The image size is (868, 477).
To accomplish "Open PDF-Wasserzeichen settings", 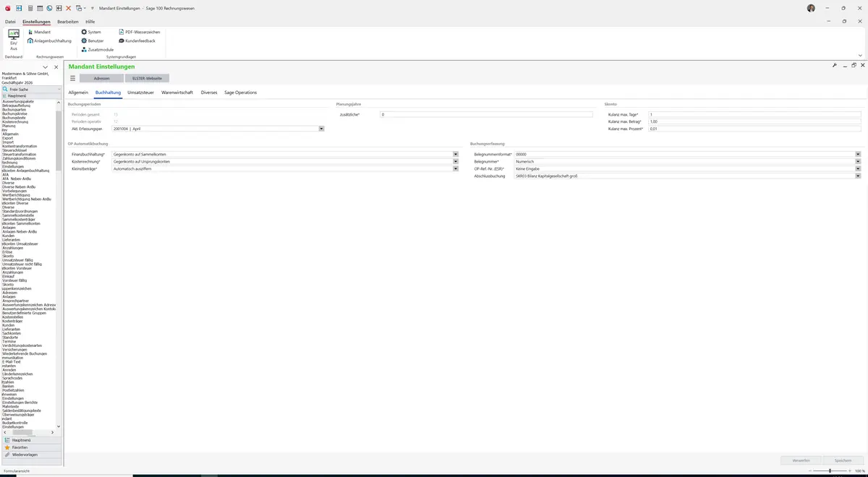I will [140, 33].
